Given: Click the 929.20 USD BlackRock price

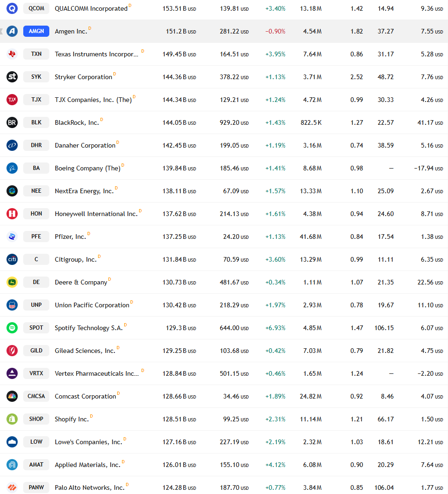Looking at the screenshot, I should [234, 123].
